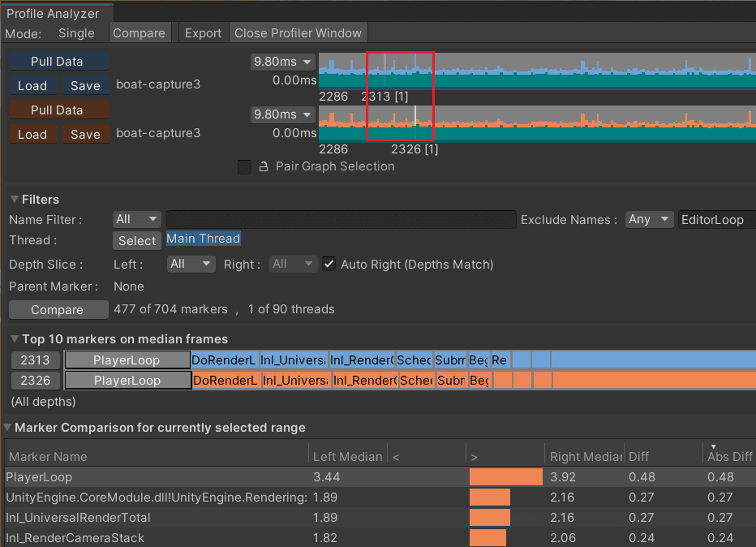Open the thread Select dialog
The width and height of the screenshot is (756, 547).
point(136,240)
